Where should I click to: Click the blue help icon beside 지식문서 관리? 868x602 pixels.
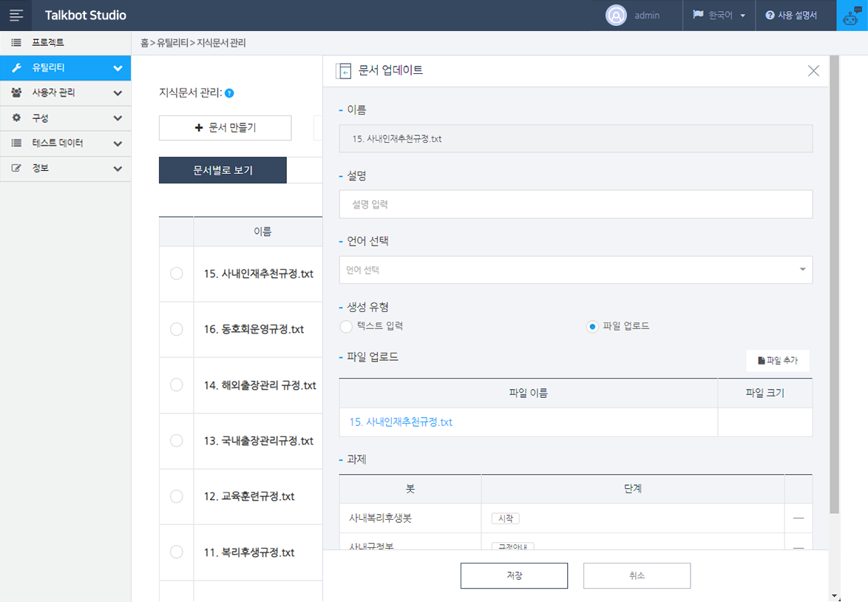coord(229,93)
